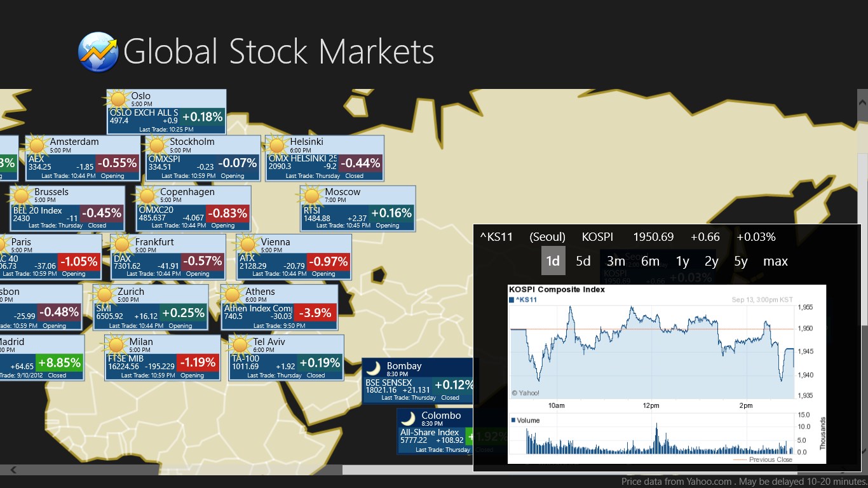The width and height of the screenshot is (868, 488).
Task: Click the vertical scrollbar up arrow
Action: [x=862, y=101]
